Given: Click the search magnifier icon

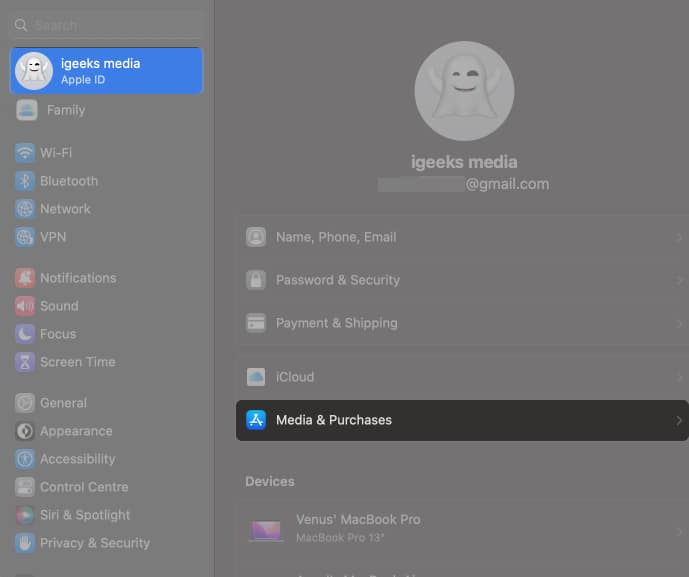Looking at the screenshot, I should coord(21,25).
